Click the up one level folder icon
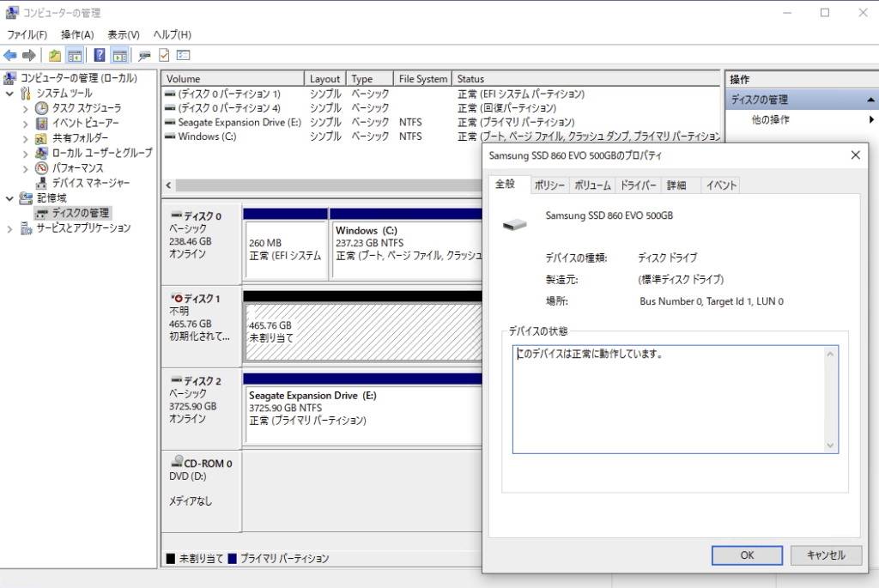This screenshot has width=879, height=588. (x=55, y=56)
